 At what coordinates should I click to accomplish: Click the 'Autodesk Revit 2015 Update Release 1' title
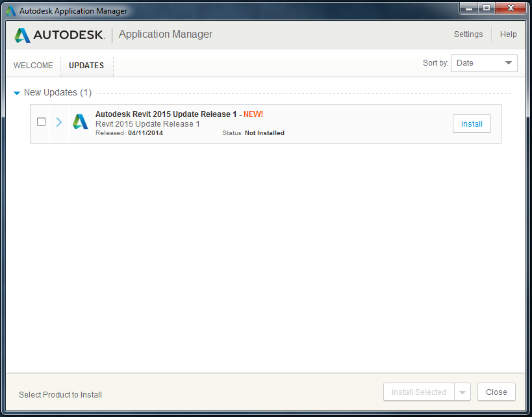tap(166, 114)
